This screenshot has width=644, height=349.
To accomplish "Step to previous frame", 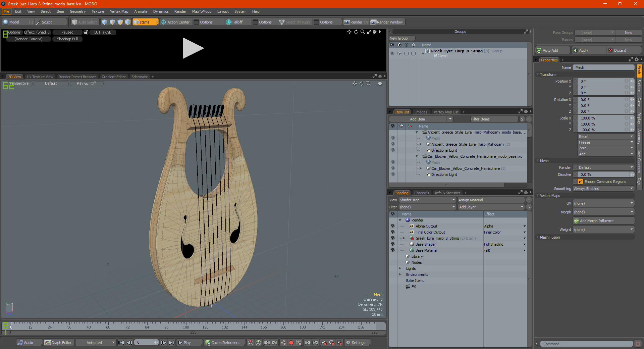I will (x=129, y=343).
